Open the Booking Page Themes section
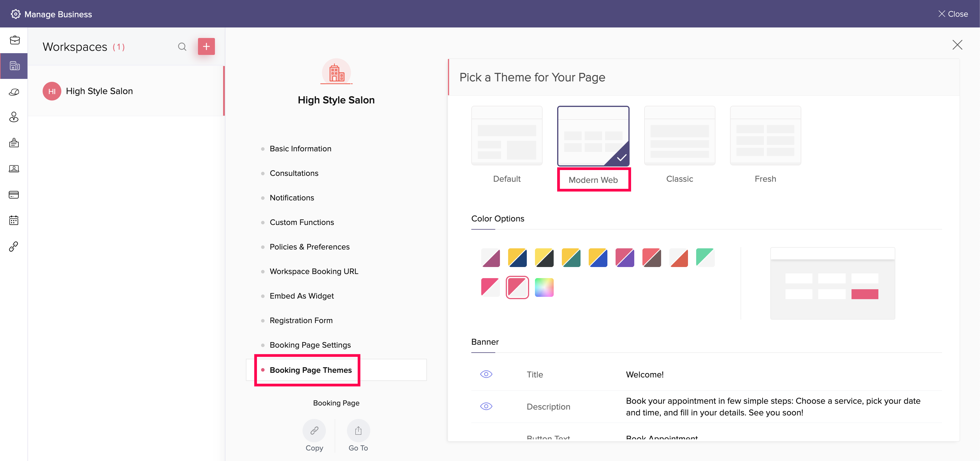Screen dimensions: 980x461 (x=310, y=370)
